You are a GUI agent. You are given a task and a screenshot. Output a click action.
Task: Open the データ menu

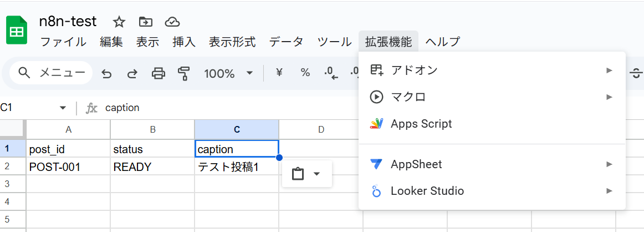(x=287, y=42)
